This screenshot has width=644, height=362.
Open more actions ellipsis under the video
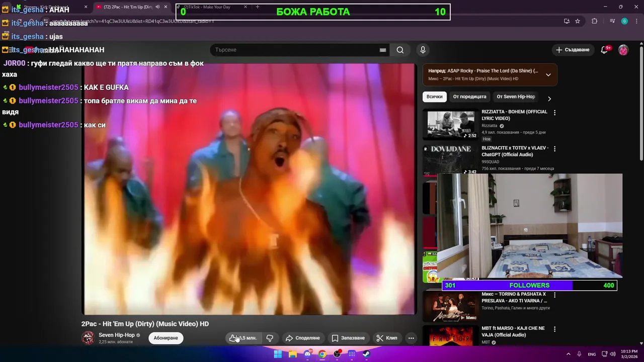411,338
